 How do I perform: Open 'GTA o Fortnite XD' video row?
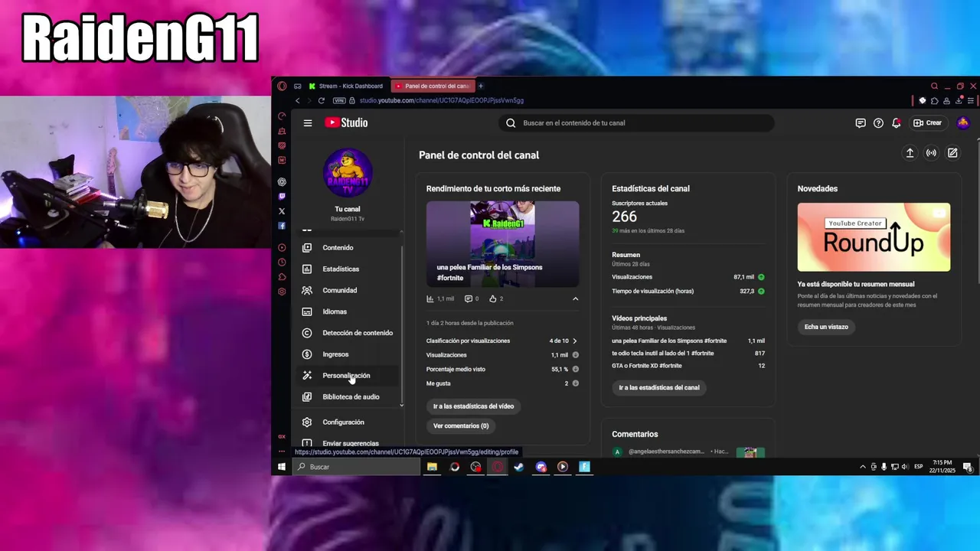688,365
